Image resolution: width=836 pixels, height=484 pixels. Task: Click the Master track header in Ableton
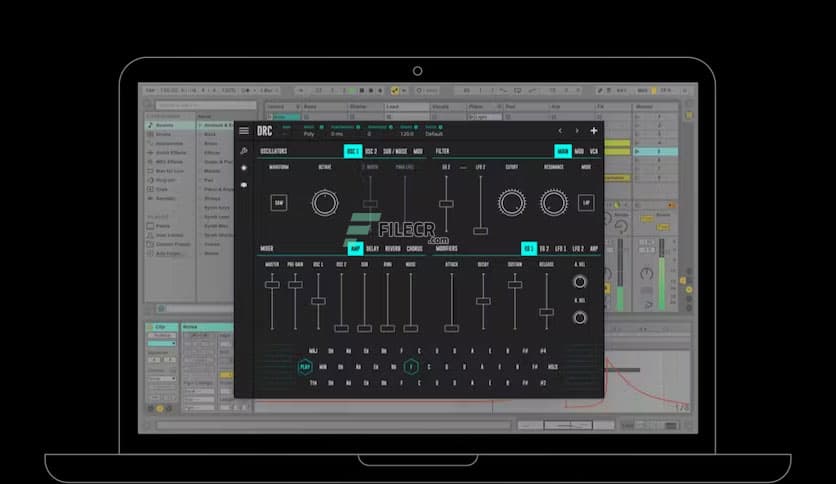pyautogui.click(x=655, y=107)
